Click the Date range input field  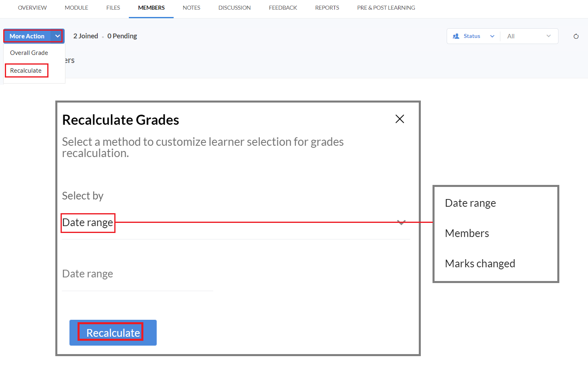pyautogui.click(x=137, y=274)
